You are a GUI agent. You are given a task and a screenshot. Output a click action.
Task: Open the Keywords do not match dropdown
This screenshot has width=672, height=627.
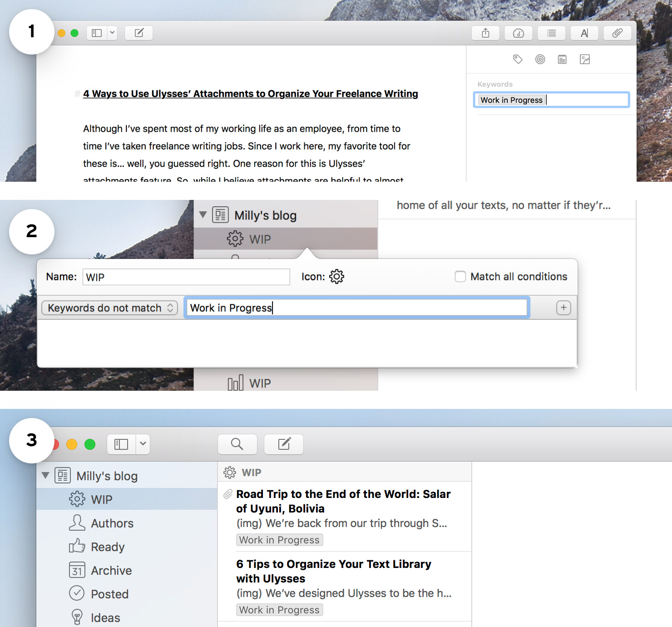click(x=109, y=308)
